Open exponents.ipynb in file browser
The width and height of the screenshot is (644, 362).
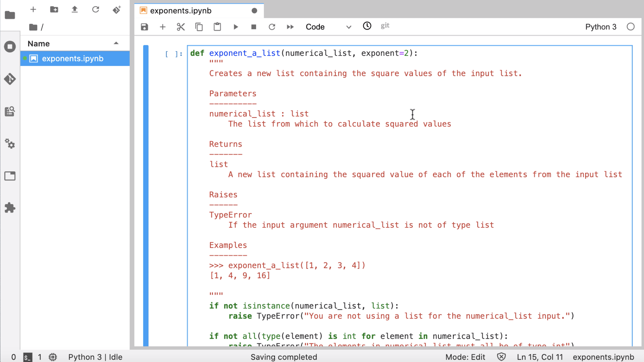(x=72, y=59)
